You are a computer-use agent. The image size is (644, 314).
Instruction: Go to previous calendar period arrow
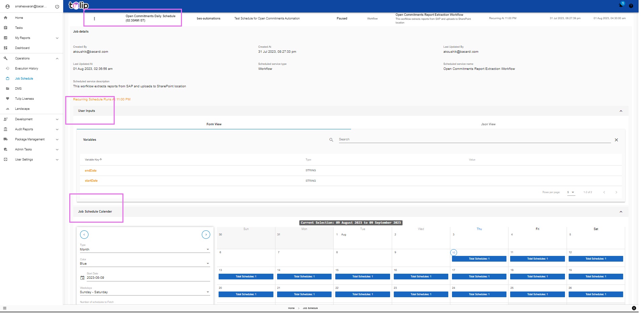(84, 235)
